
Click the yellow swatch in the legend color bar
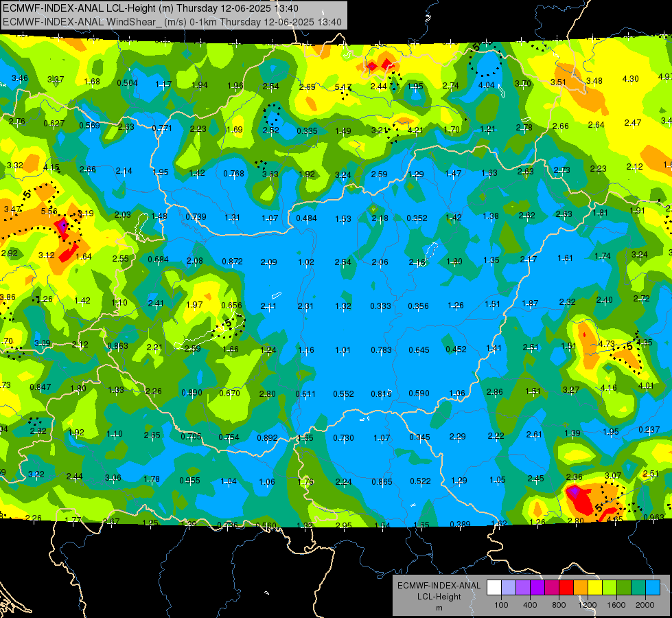tap(595, 587)
